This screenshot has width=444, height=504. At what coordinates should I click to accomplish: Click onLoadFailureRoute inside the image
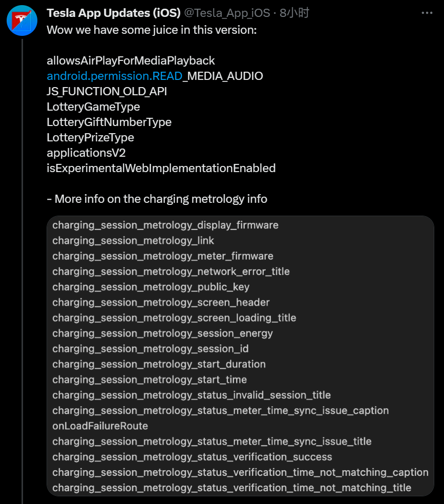[x=100, y=426]
